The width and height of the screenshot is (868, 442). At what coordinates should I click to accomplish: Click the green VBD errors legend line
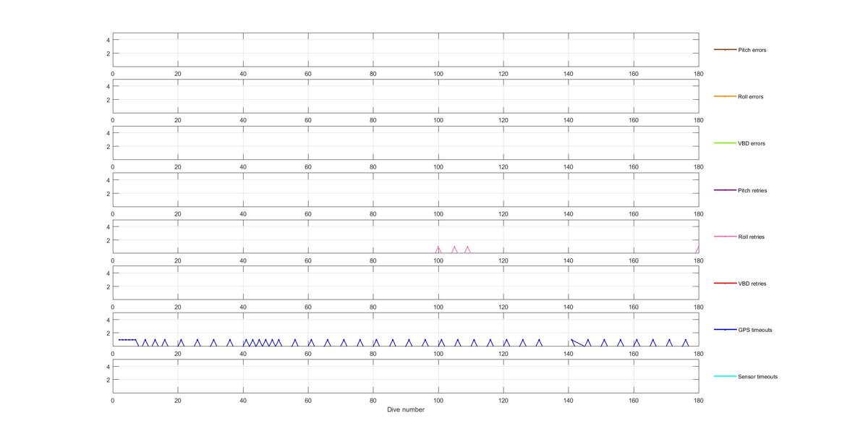725,143
